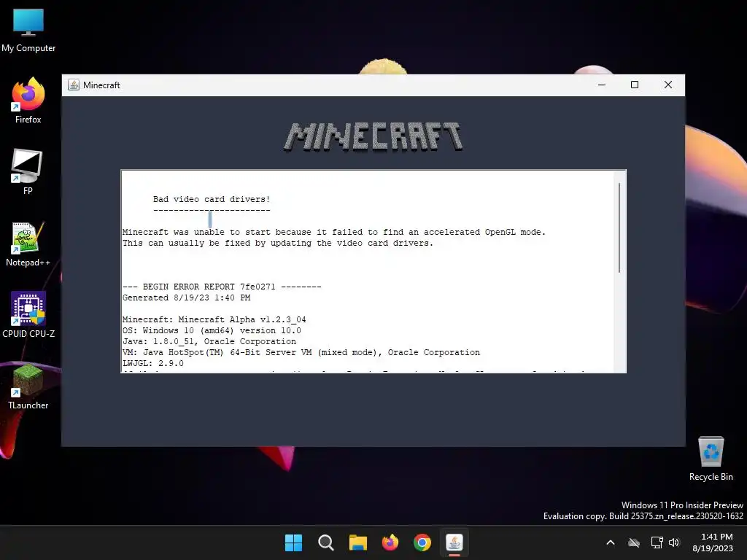747x560 pixels.
Task: Select the CPUID CPU-Z desktop shortcut
Action: (28, 315)
